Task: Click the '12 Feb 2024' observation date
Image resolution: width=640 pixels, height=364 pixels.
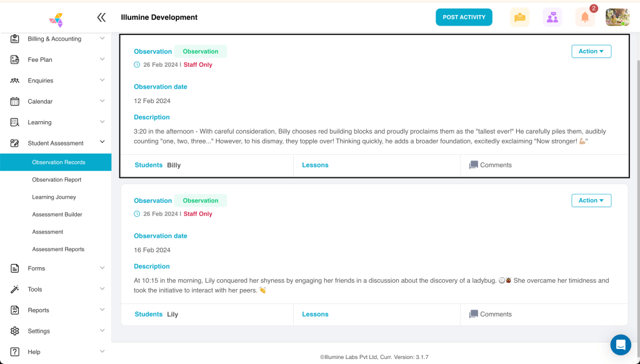Action: point(152,101)
